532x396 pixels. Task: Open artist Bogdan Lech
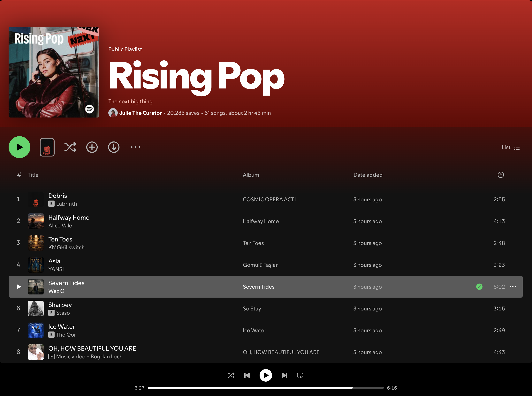106,356
